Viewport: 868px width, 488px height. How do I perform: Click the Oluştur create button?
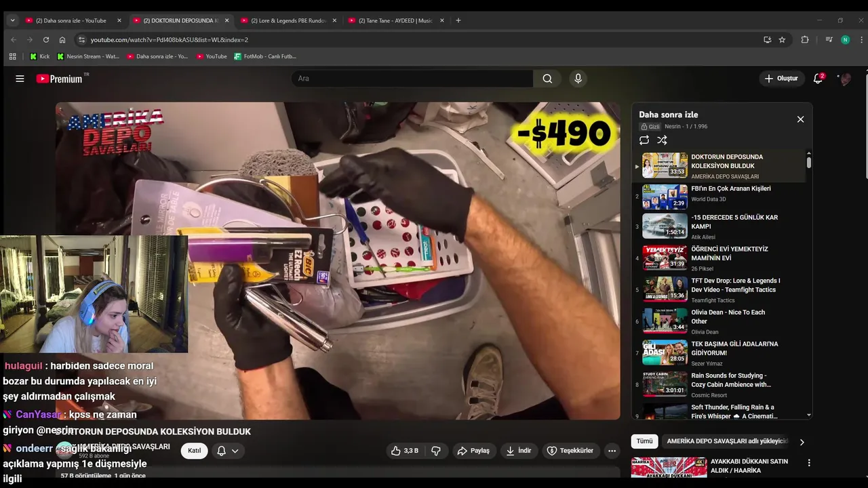pyautogui.click(x=781, y=79)
